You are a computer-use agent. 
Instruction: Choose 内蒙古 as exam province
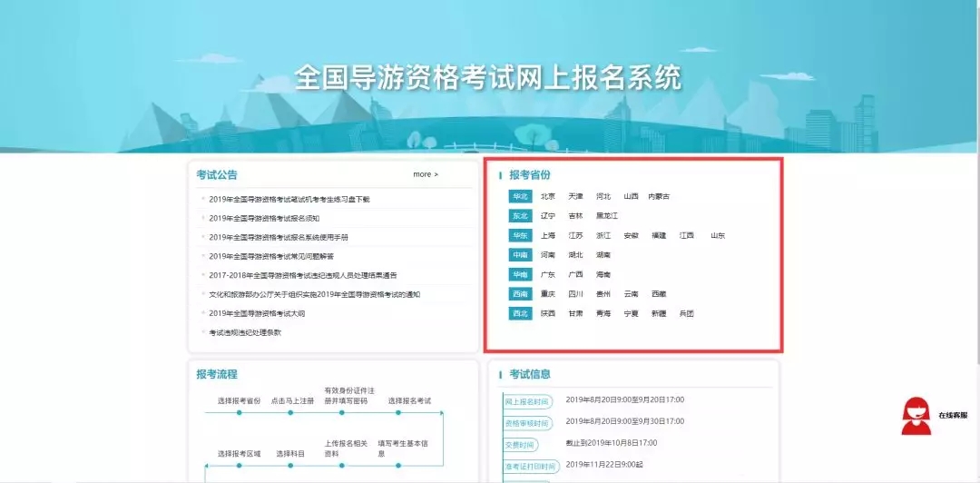(659, 196)
